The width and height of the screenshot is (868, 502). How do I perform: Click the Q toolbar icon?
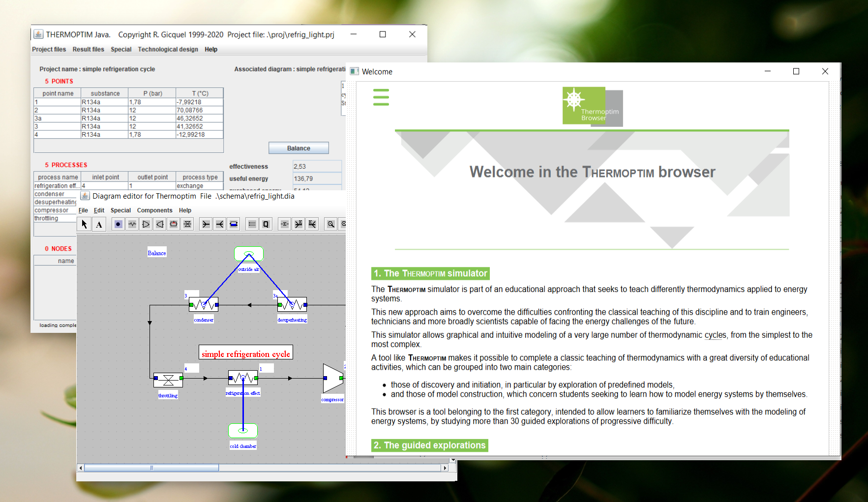click(x=266, y=224)
